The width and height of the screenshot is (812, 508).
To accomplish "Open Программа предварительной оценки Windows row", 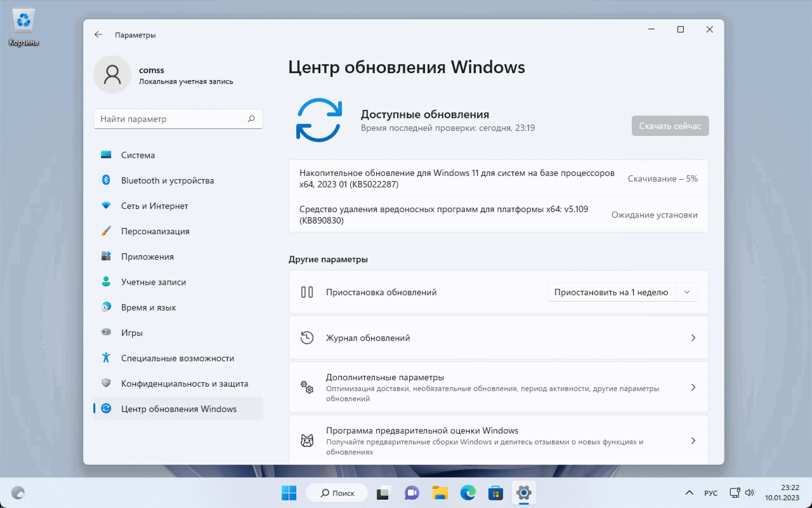I will click(499, 440).
